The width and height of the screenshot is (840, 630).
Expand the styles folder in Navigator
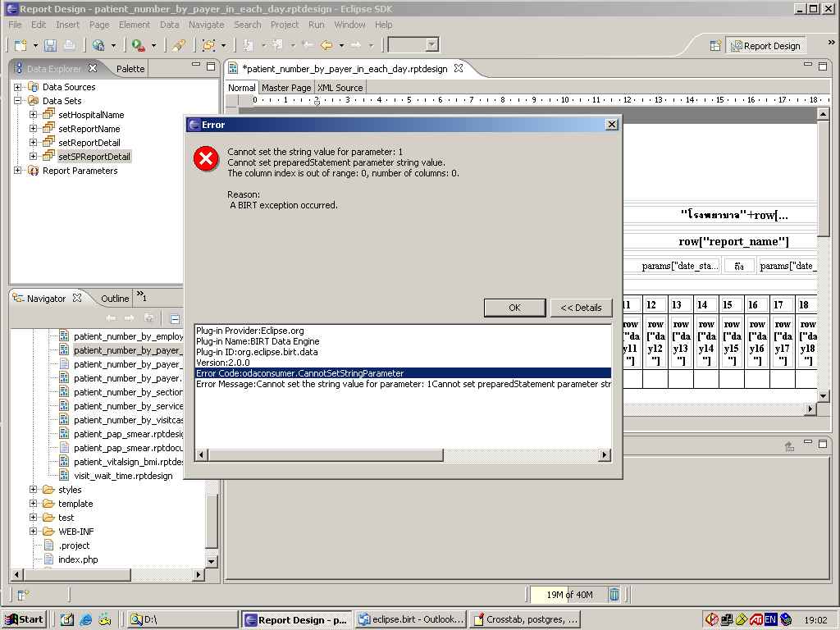coord(34,490)
